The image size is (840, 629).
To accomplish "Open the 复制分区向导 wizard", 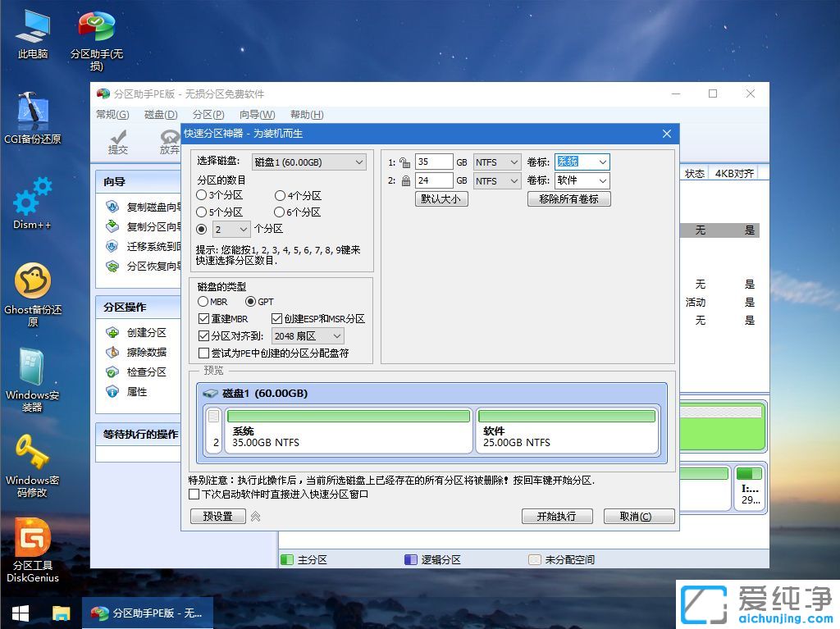I will click(x=139, y=226).
